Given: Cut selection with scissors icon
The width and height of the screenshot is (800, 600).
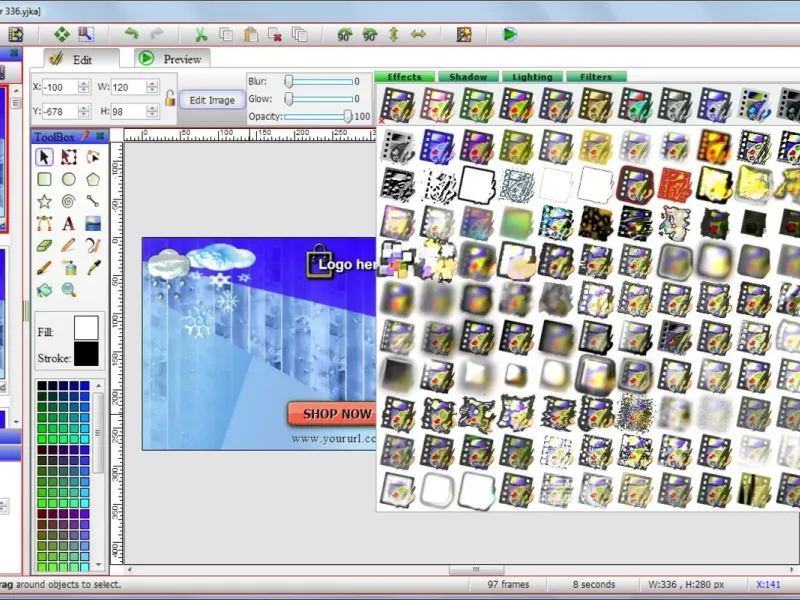Looking at the screenshot, I should point(201,34).
